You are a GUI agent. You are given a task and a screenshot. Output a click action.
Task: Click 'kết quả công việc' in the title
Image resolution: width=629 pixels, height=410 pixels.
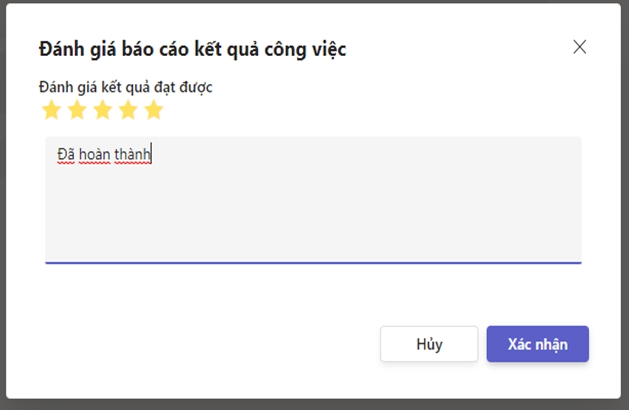coord(280,48)
